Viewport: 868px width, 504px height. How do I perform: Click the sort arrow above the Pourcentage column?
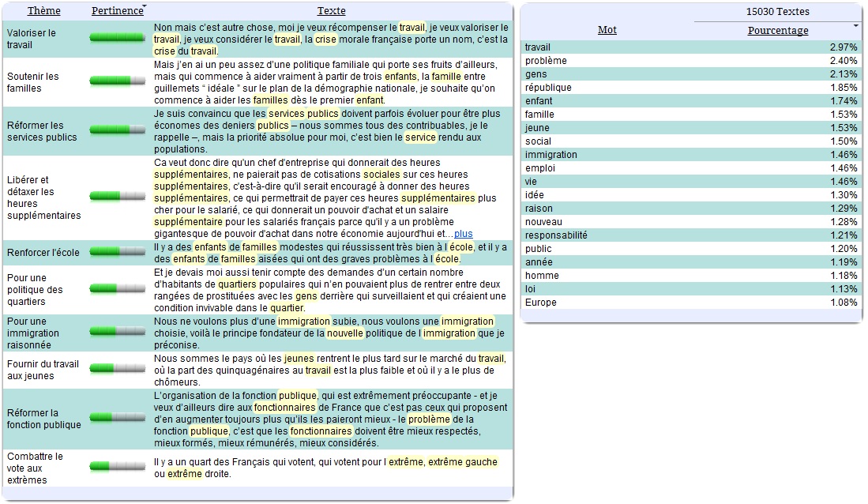pyautogui.click(x=855, y=25)
